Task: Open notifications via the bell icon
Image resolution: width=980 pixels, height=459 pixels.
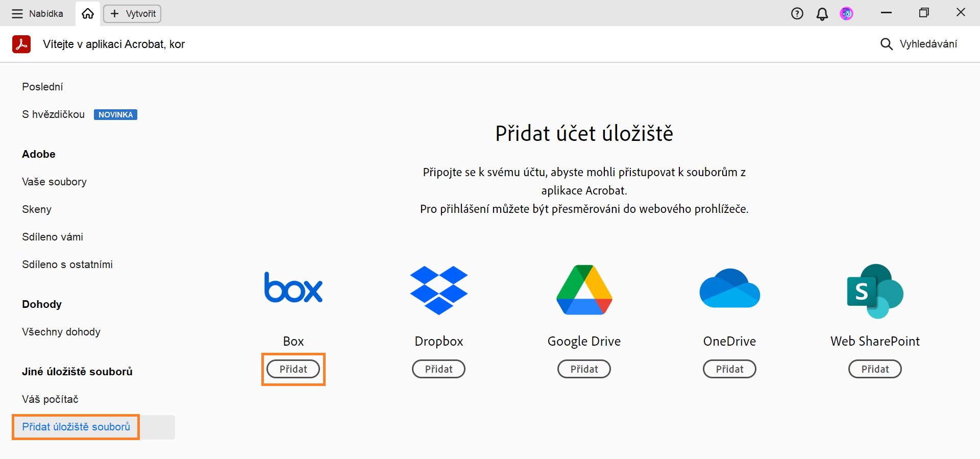Action: tap(822, 14)
